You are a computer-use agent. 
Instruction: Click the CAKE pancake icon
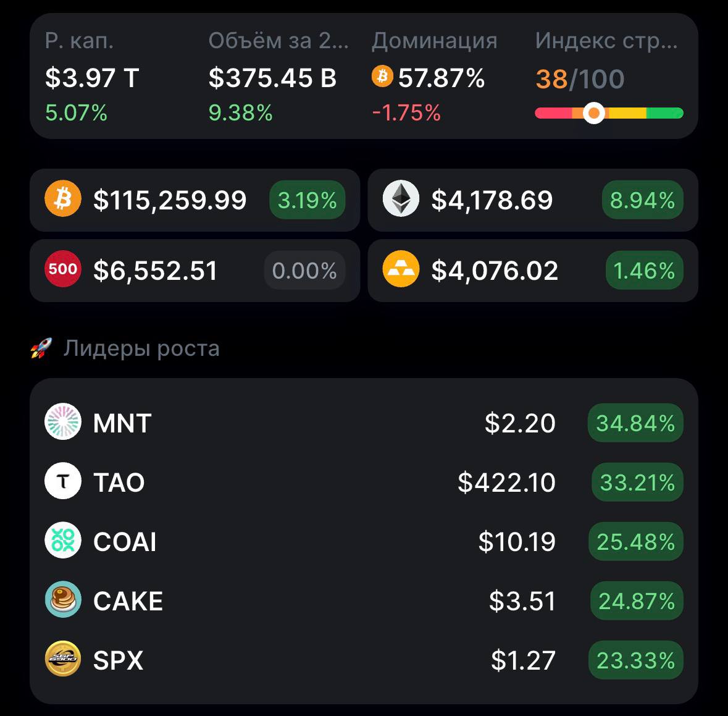pyautogui.click(x=63, y=600)
